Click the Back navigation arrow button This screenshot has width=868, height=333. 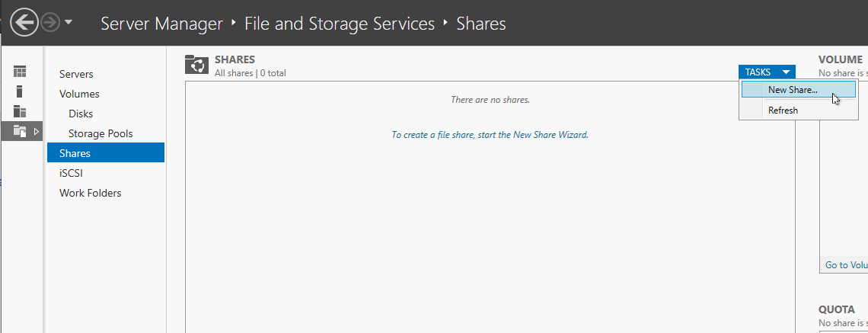point(24,23)
